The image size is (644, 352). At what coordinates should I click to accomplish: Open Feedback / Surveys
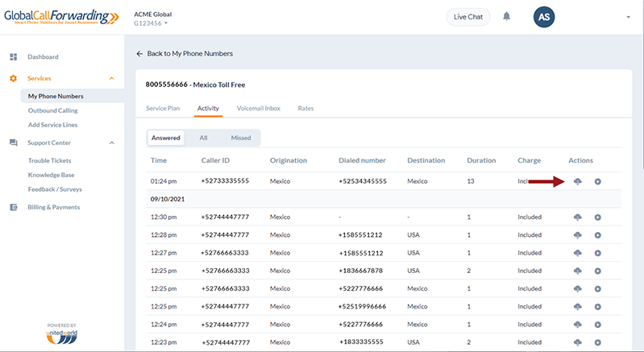55,189
